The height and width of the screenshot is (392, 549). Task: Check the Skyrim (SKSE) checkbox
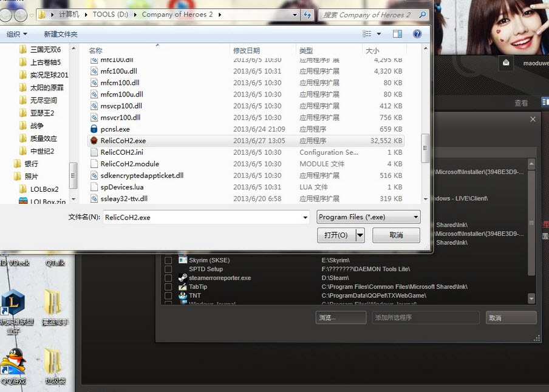168,260
